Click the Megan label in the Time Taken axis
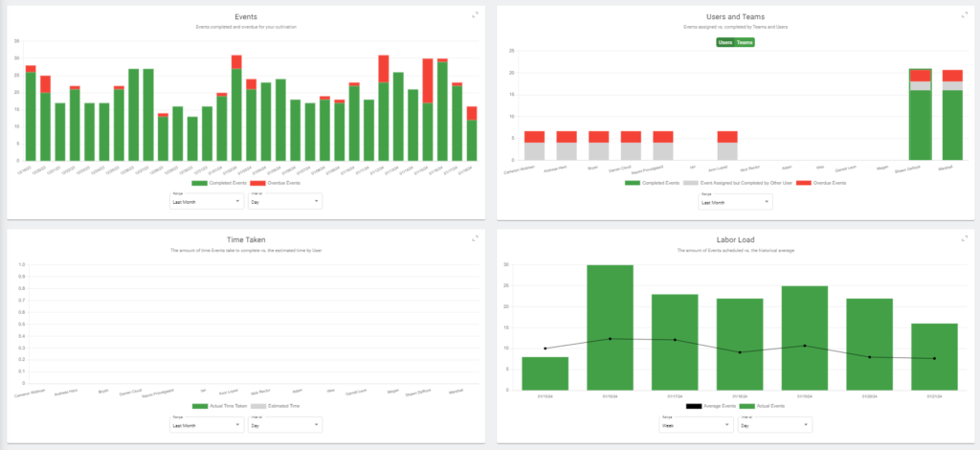980x450 pixels. [x=393, y=392]
